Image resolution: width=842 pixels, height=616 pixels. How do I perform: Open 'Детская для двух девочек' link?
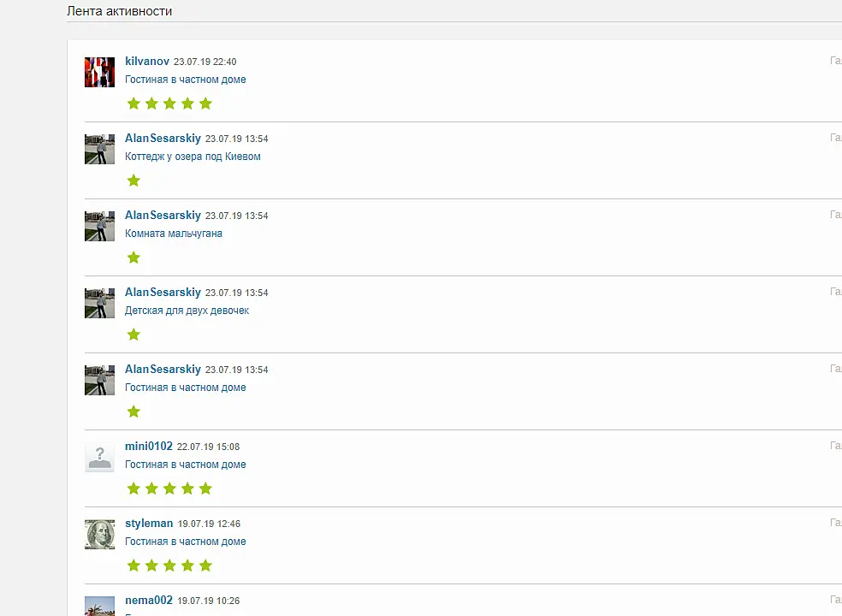pos(187,311)
